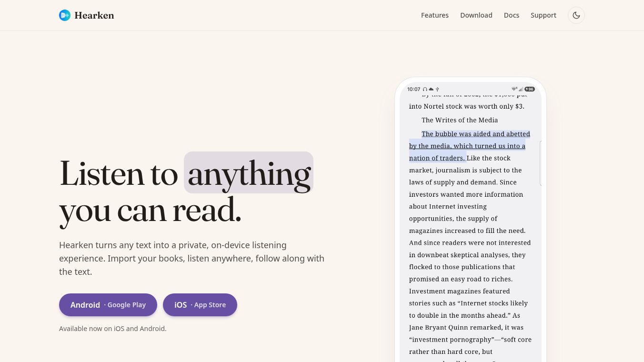The image size is (644, 362).
Task: Click the USB icon in phone status bar
Action: point(437,89)
